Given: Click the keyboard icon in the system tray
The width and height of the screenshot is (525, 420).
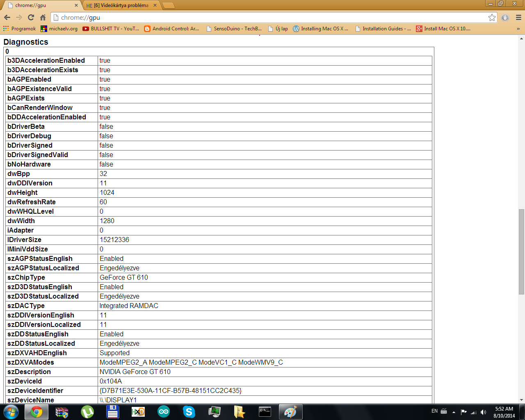Looking at the screenshot, I should coord(444,411).
